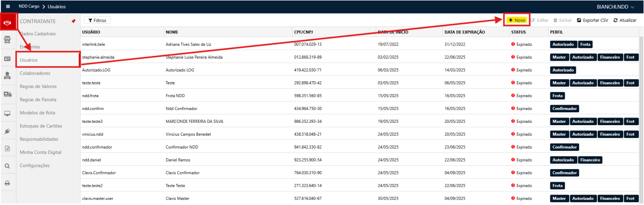
Task: Click the Novo button to add a user
Action: 517,20
